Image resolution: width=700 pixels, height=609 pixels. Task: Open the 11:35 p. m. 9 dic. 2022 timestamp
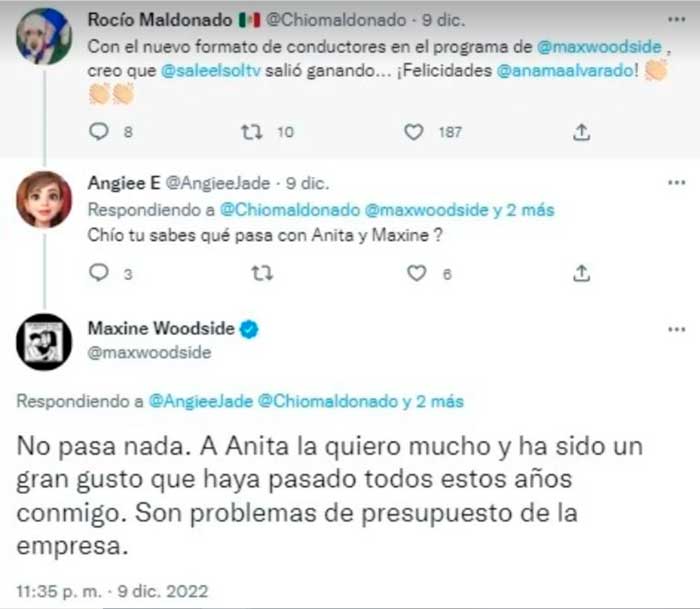(112, 591)
